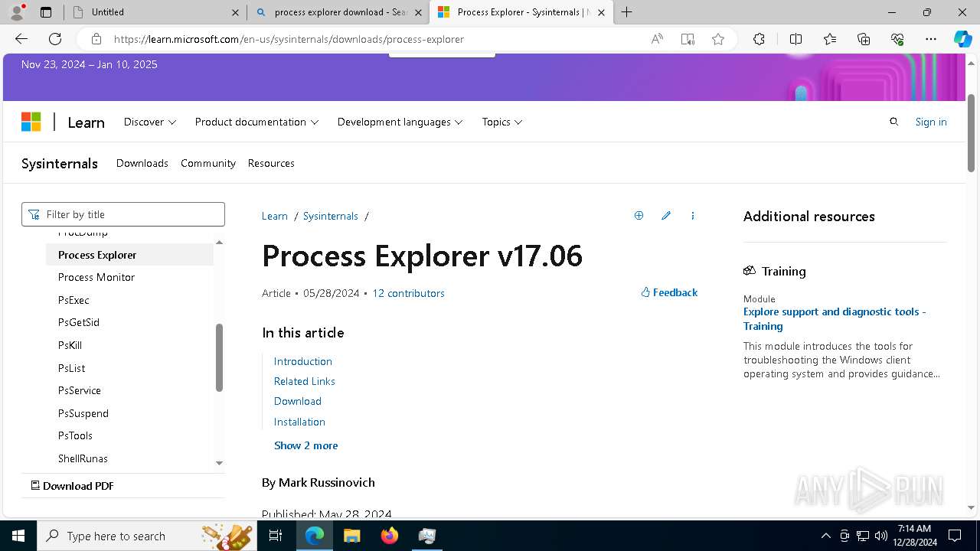Click the browser profile avatar icon
The height and width of the screenshot is (551, 980).
click(x=17, y=12)
